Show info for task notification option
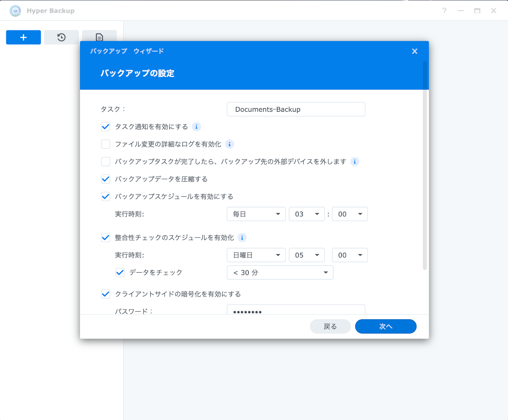The image size is (508, 420). click(x=196, y=127)
